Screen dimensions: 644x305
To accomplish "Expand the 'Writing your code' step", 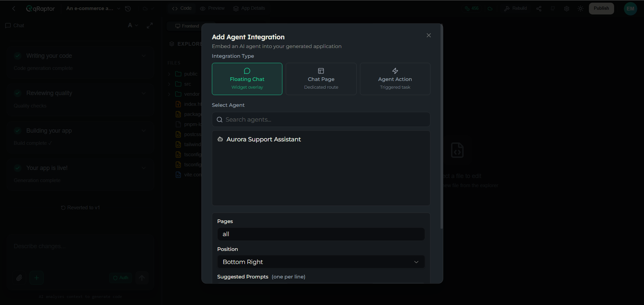I will coord(144,56).
